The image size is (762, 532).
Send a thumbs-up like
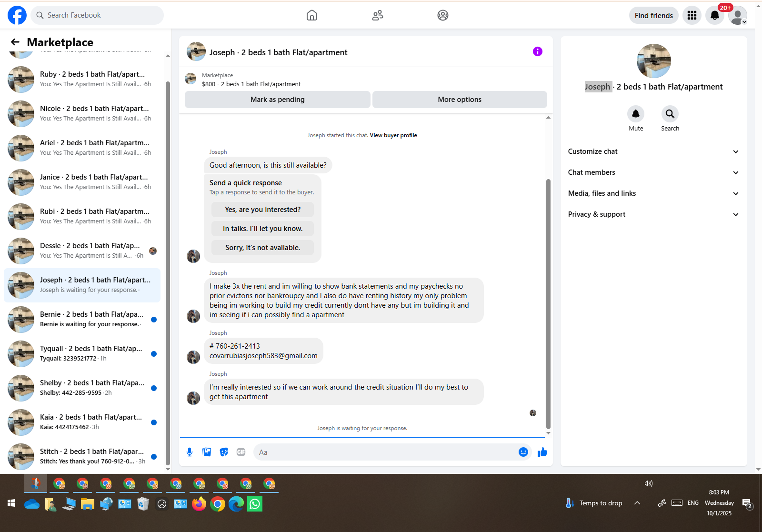pos(542,452)
